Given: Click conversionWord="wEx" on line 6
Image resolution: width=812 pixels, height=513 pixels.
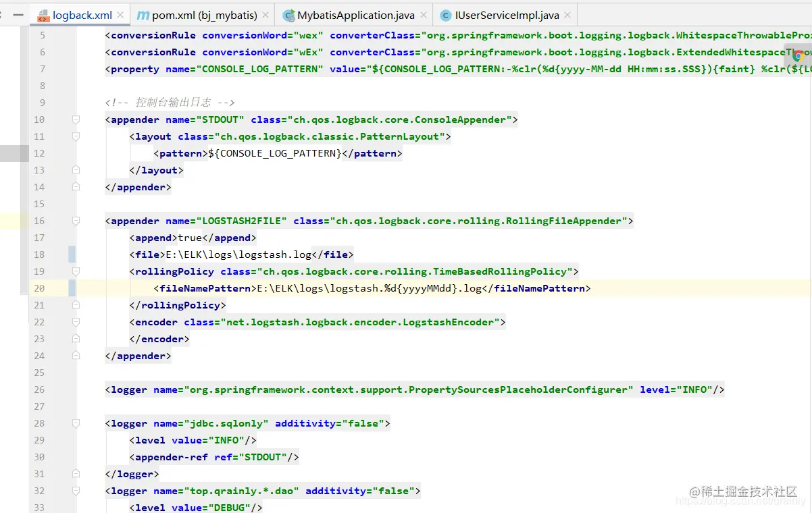Looking at the screenshot, I should 263,52.
